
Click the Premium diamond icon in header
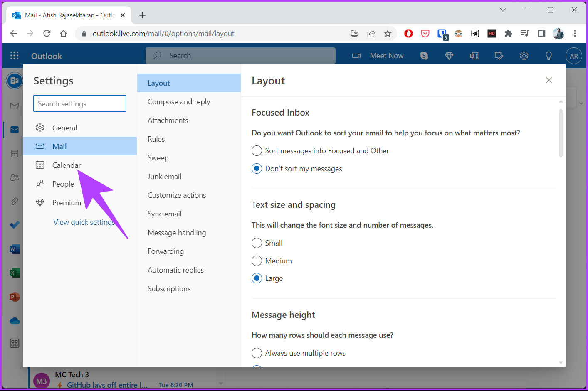pyautogui.click(x=449, y=56)
